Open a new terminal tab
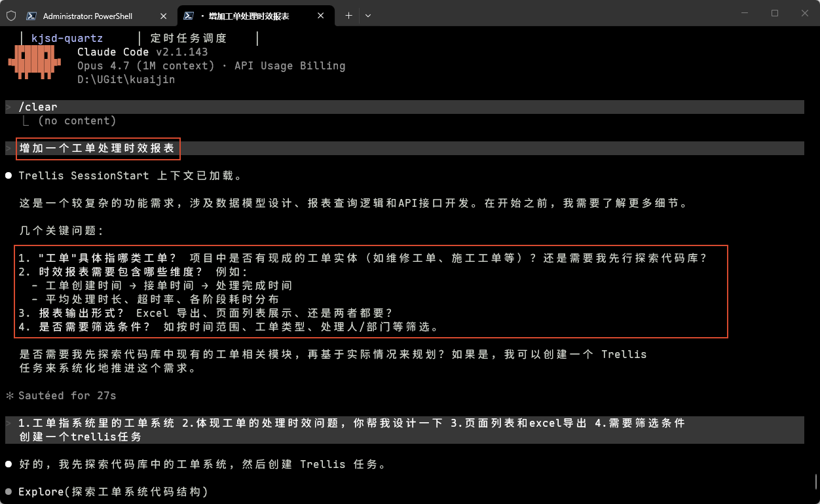The image size is (820, 504). pos(348,16)
